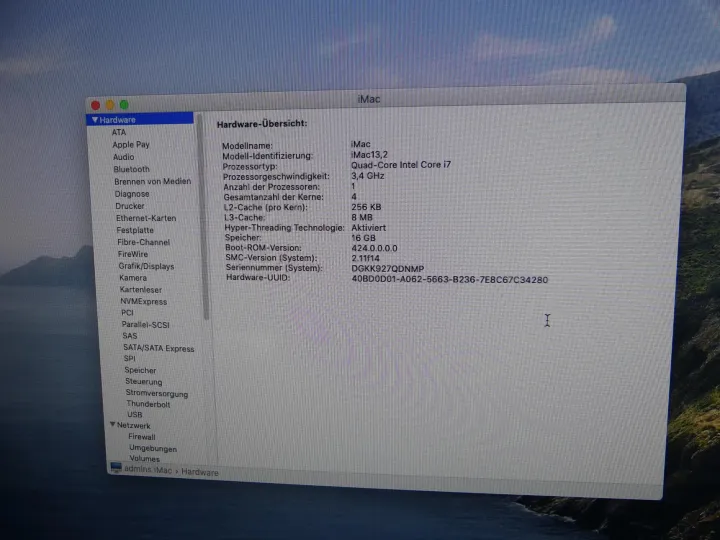Select Thunderbolt in the sidebar
The width and height of the screenshot is (720, 540).
(x=148, y=404)
